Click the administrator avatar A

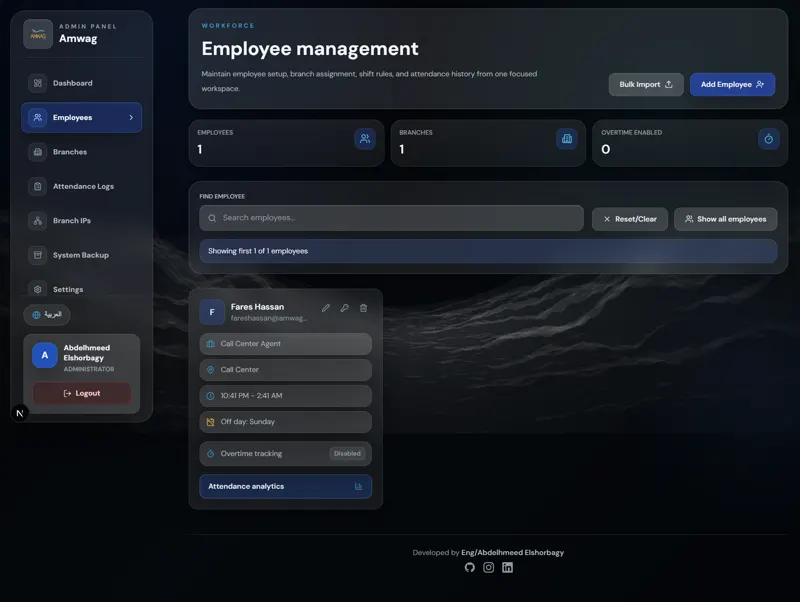(x=45, y=355)
